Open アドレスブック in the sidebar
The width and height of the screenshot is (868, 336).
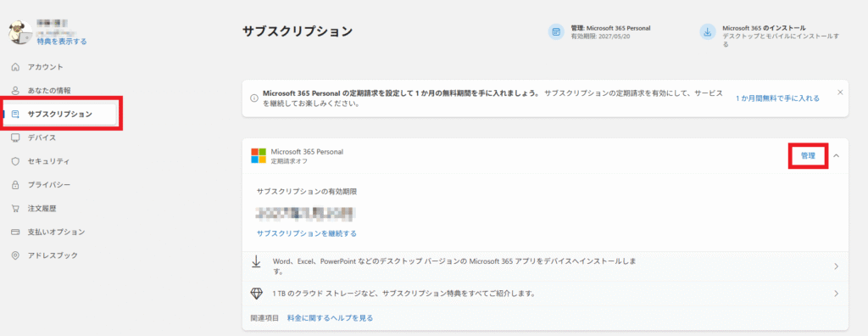53,255
